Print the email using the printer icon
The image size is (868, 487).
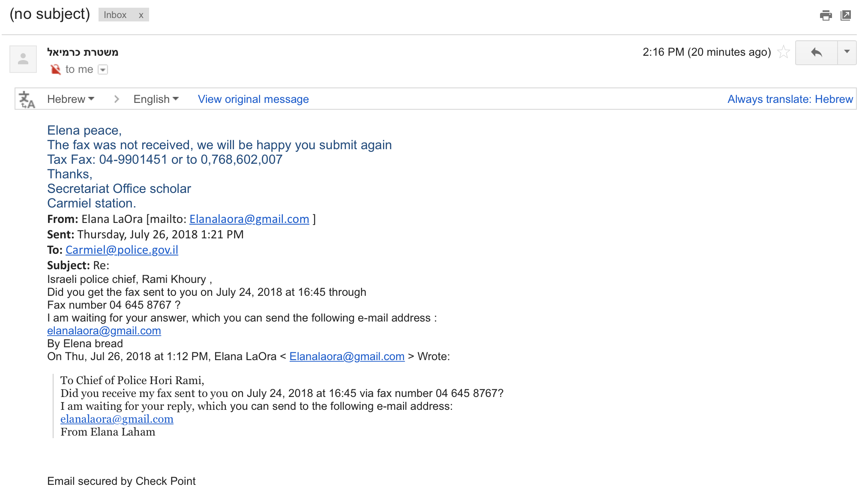pos(826,15)
